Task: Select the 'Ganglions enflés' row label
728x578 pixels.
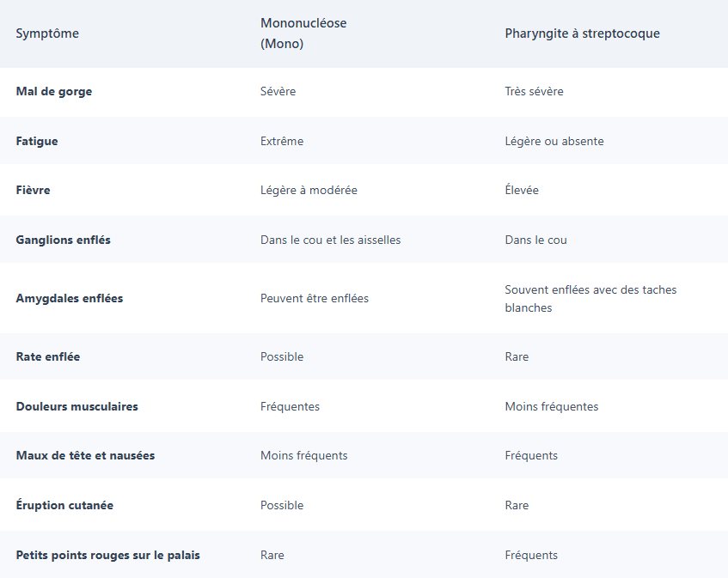Action: coord(63,240)
